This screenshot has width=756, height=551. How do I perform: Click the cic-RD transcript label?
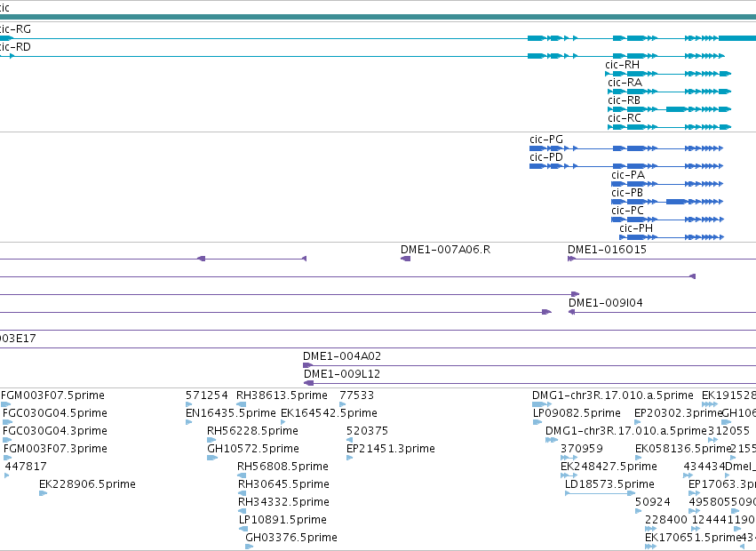tap(15, 47)
